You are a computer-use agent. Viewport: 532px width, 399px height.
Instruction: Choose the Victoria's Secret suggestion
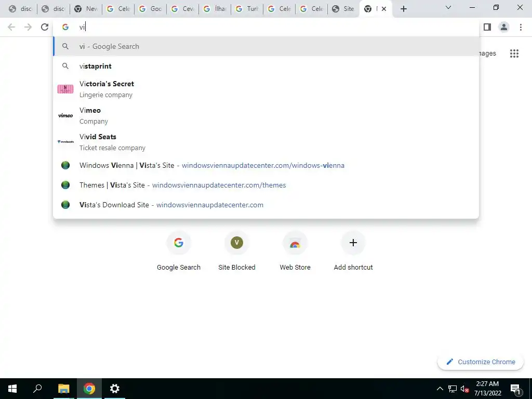click(267, 89)
